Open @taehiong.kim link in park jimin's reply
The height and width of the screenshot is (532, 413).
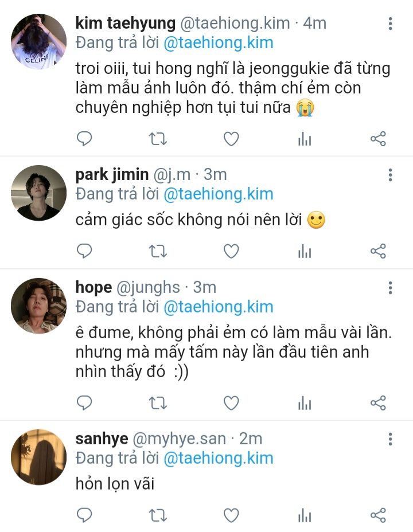[218, 194]
